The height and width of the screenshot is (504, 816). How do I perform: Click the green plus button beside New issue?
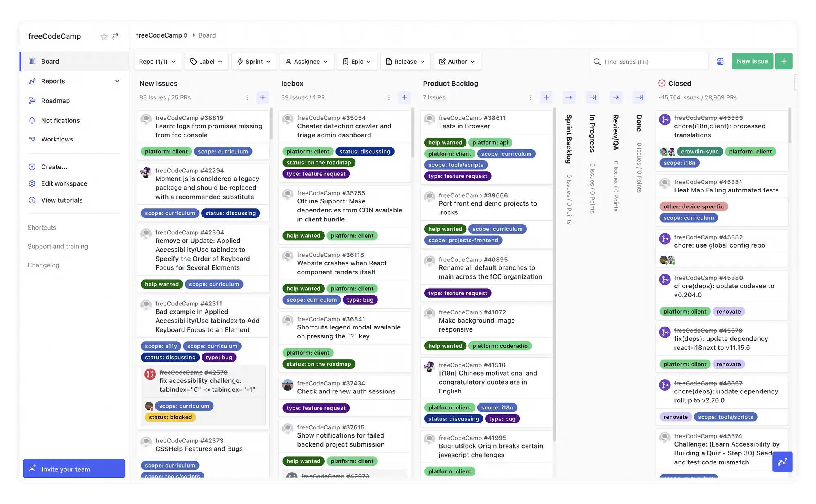[783, 61]
